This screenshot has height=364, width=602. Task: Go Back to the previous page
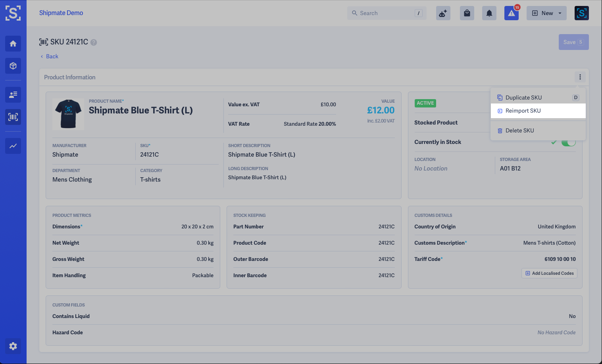[x=49, y=56]
